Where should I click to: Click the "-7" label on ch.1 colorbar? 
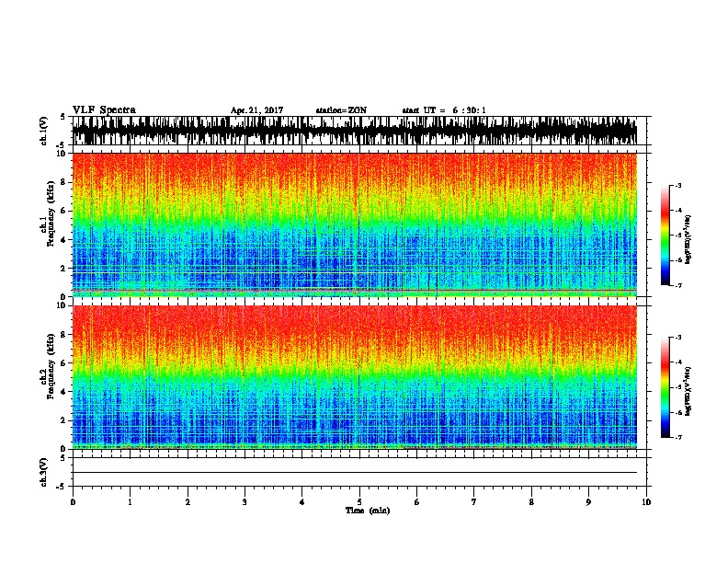pos(678,285)
